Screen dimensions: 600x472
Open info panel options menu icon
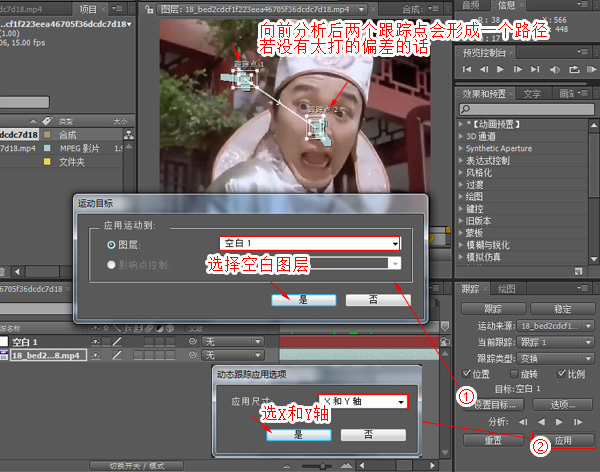pos(582,5)
